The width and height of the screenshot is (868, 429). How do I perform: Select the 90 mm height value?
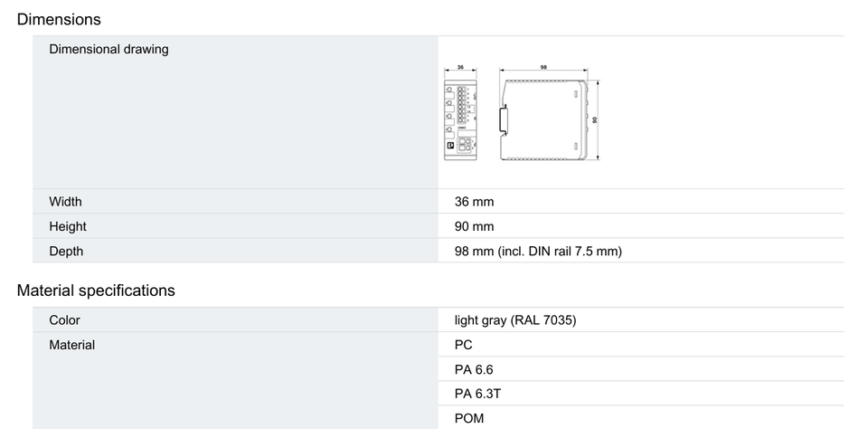tap(474, 226)
